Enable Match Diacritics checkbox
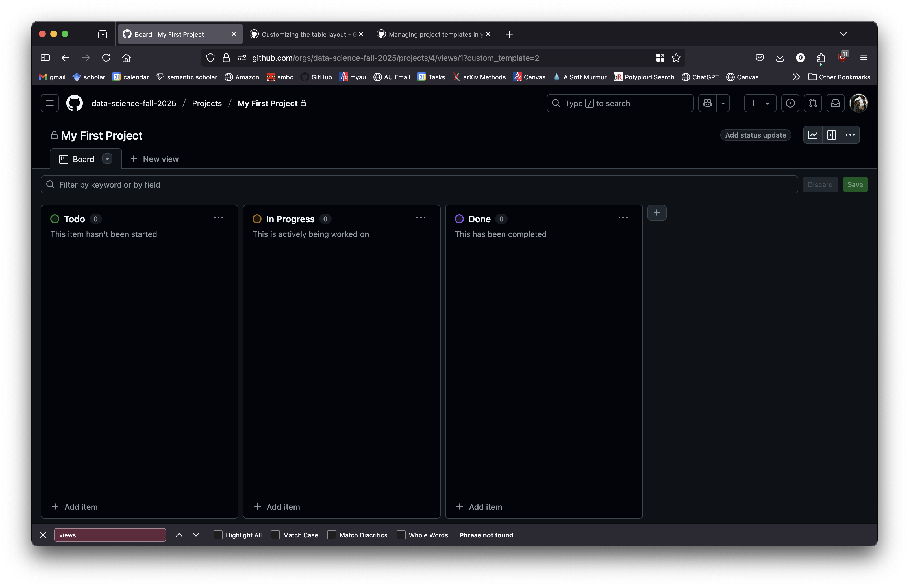 pyautogui.click(x=332, y=535)
